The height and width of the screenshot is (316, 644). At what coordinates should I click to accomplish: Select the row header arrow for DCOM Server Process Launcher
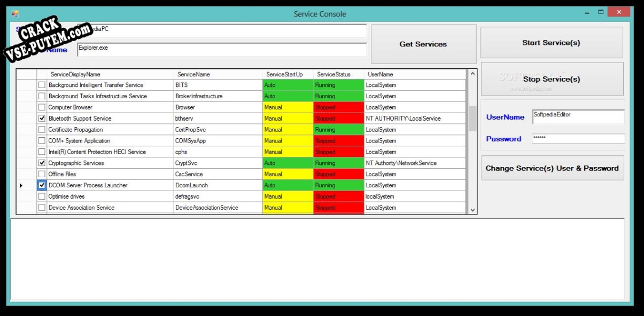point(26,185)
